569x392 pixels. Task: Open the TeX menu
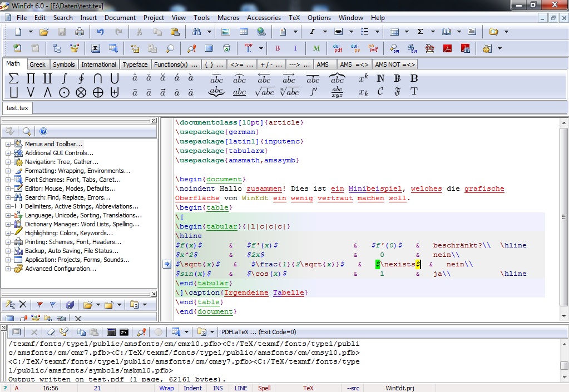294,17
